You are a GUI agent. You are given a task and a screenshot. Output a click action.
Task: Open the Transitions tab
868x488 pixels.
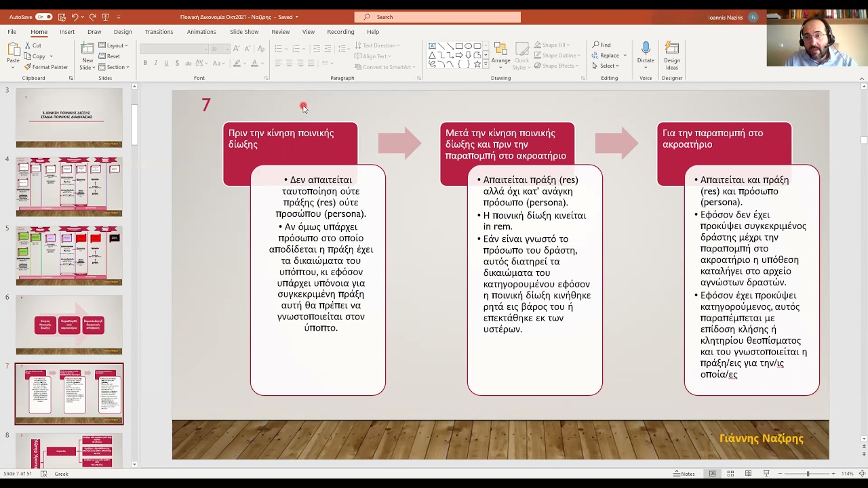click(x=159, y=32)
